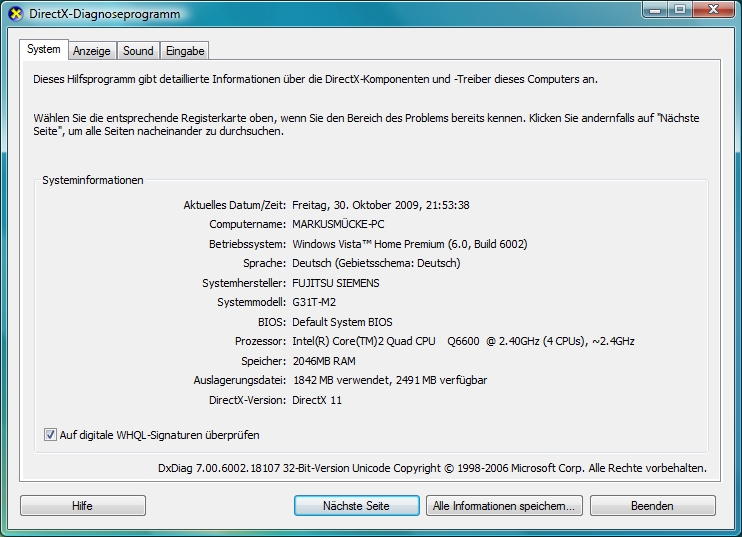Exit using the Beenden button
Image resolution: width=742 pixels, height=537 pixels.
[x=652, y=506]
